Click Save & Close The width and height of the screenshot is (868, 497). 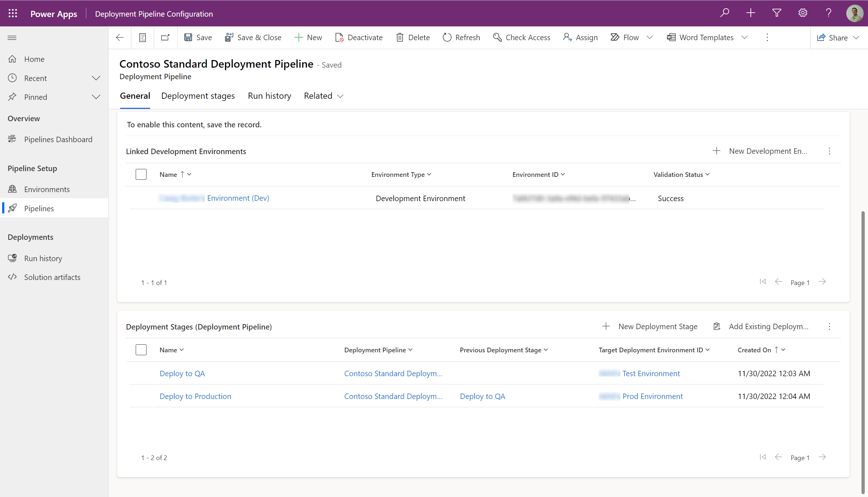tap(253, 37)
